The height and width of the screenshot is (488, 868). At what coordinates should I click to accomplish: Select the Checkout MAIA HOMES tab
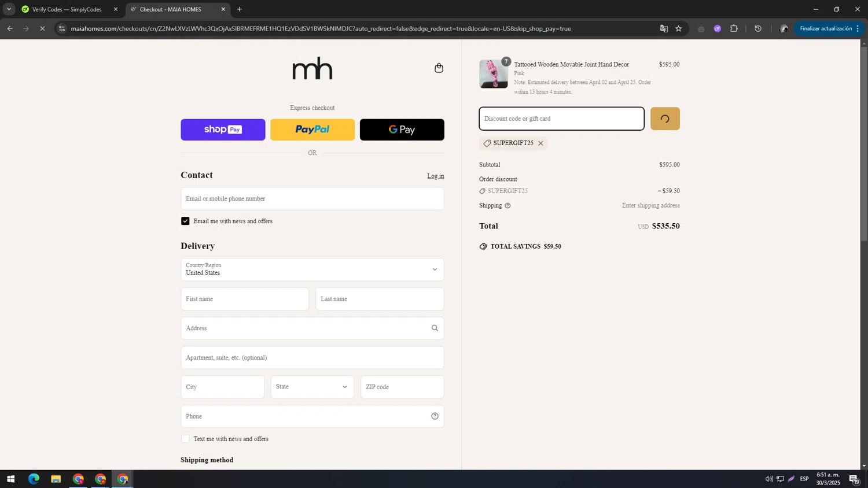[x=178, y=9]
